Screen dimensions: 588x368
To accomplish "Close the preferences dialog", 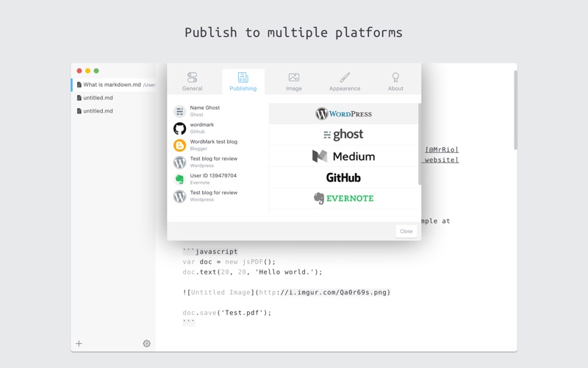I will coord(406,231).
